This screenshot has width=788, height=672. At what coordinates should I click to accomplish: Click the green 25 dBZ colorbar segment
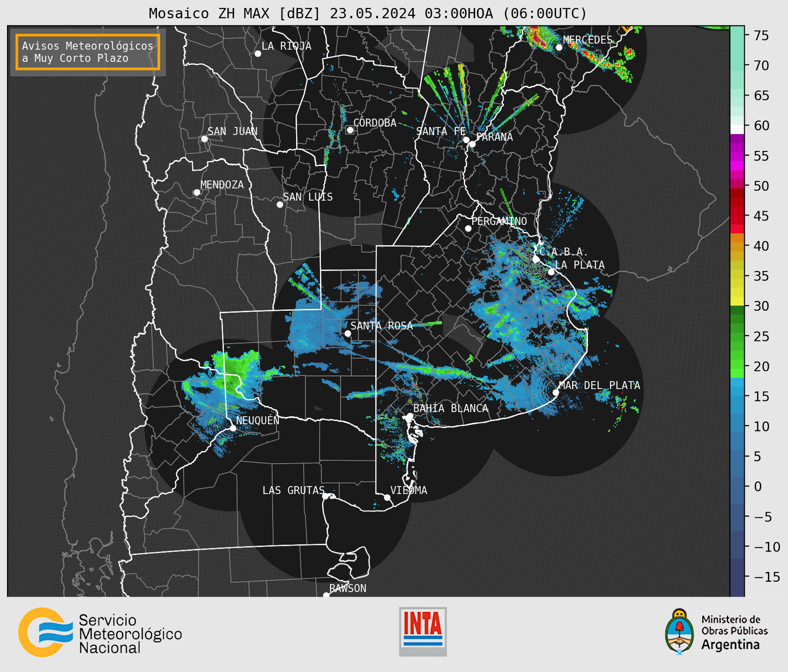point(737,336)
